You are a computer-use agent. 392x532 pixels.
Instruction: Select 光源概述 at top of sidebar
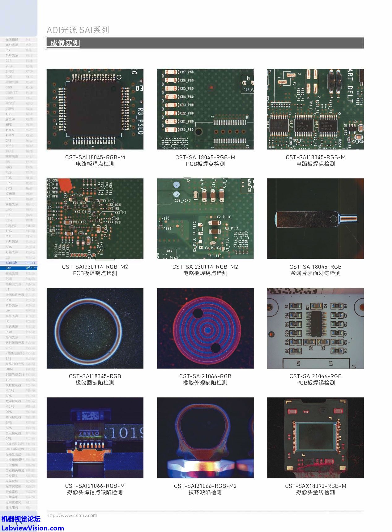coord(12,40)
